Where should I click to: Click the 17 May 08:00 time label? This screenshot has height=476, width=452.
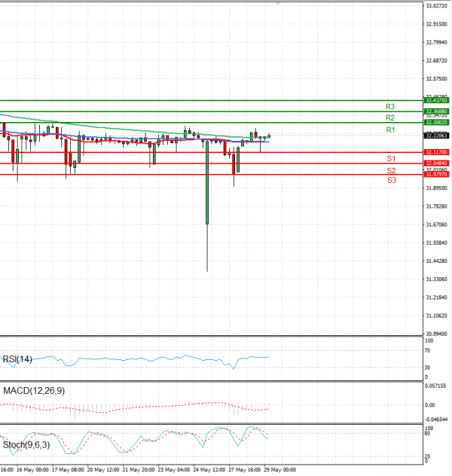coord(68,470)
